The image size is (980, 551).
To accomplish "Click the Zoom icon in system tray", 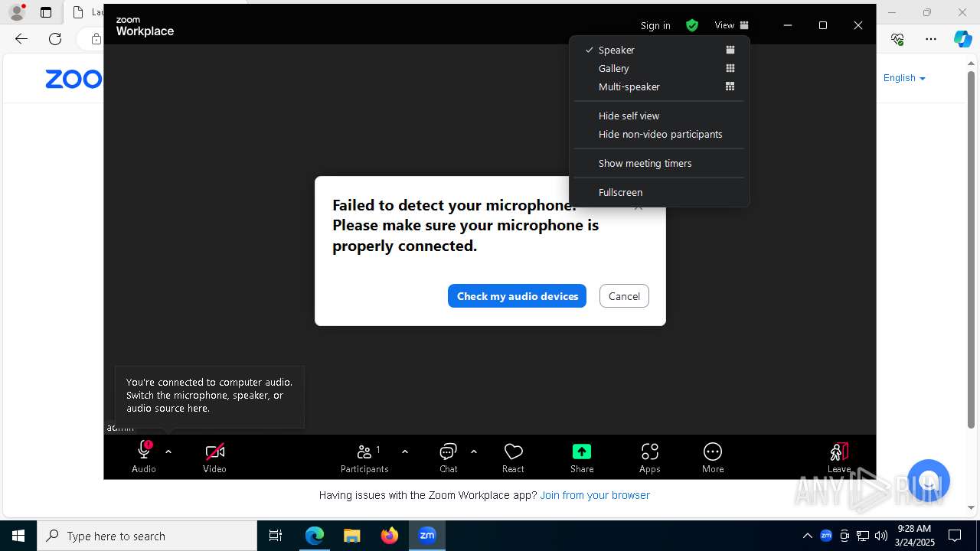I will pyautogui.click(x=826, y=536).
